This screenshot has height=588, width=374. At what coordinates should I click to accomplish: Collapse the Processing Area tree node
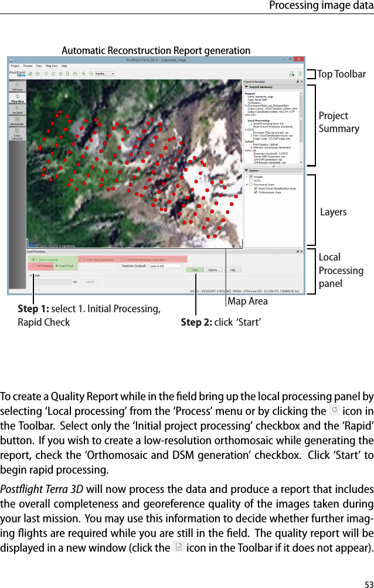click(247, 184)
